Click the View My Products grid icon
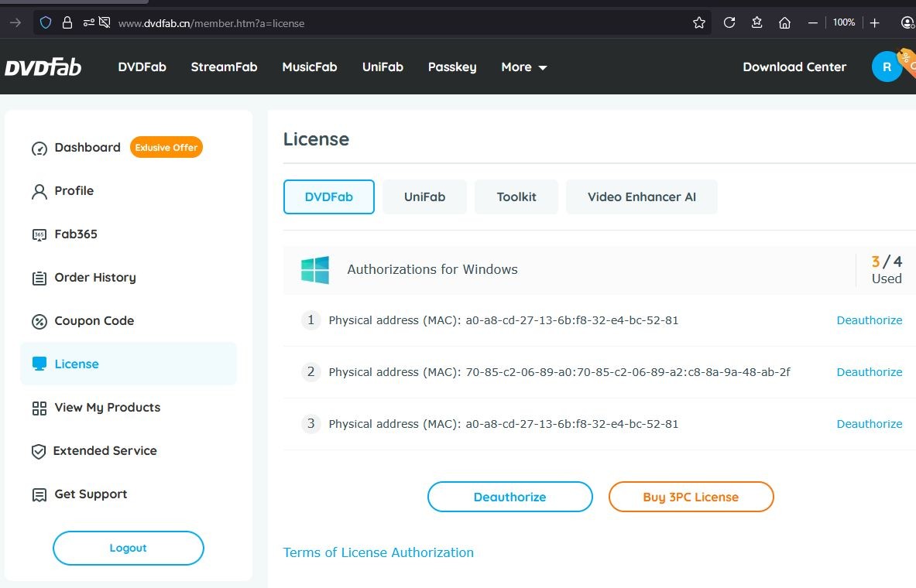 [39, 409]
